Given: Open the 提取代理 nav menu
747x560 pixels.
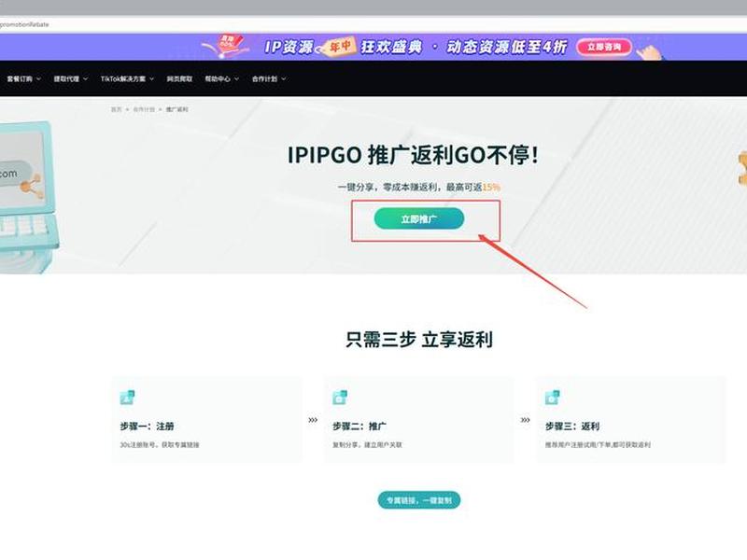Looking at the screenshot, I should (x=71, y=78).
